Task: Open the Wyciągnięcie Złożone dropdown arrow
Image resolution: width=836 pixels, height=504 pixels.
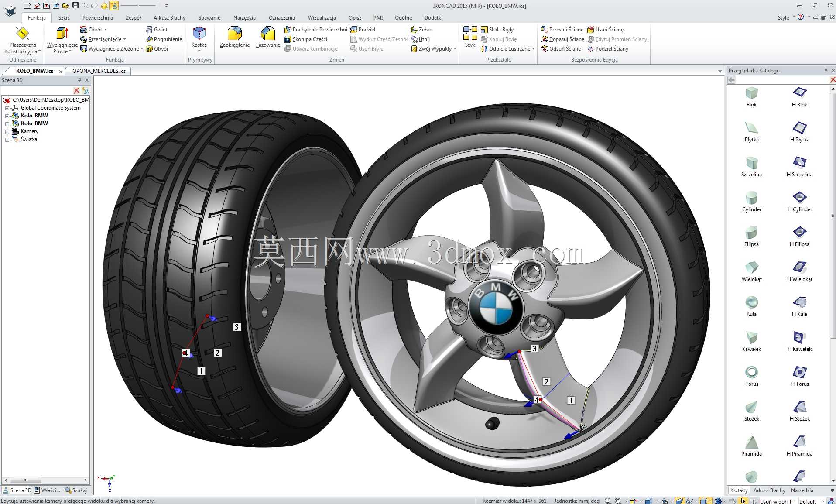Action: 142,49
